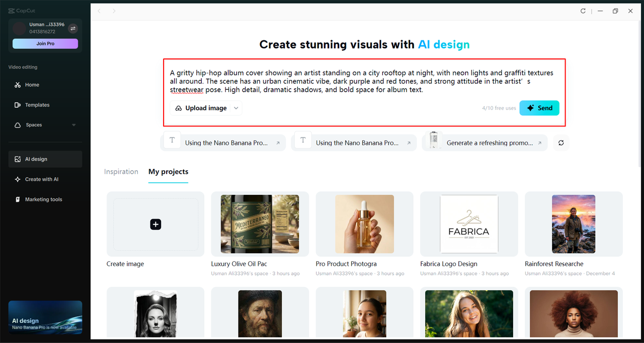Open Create with AI via its sparkle icon
The image size is (644, 343).
click(18, 179)
